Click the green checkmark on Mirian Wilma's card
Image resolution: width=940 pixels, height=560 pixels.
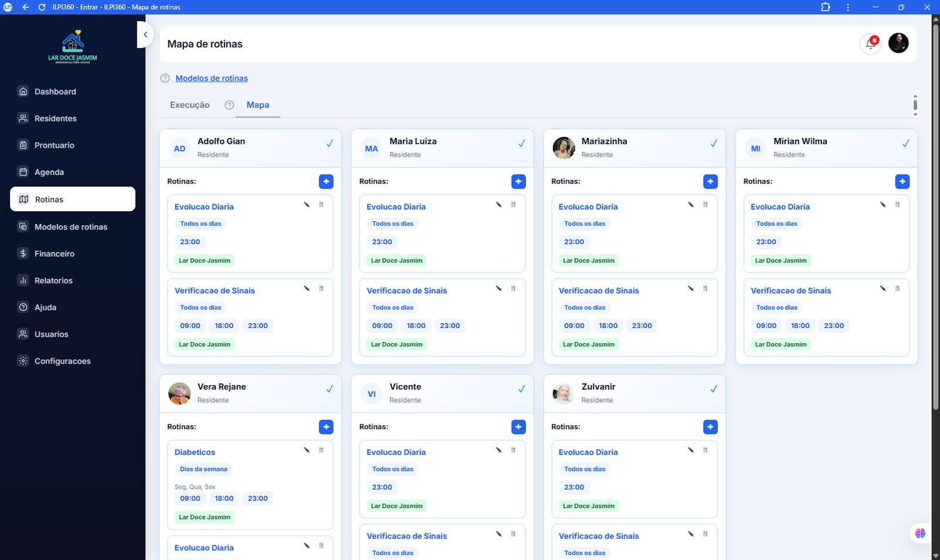pos(906,143)
